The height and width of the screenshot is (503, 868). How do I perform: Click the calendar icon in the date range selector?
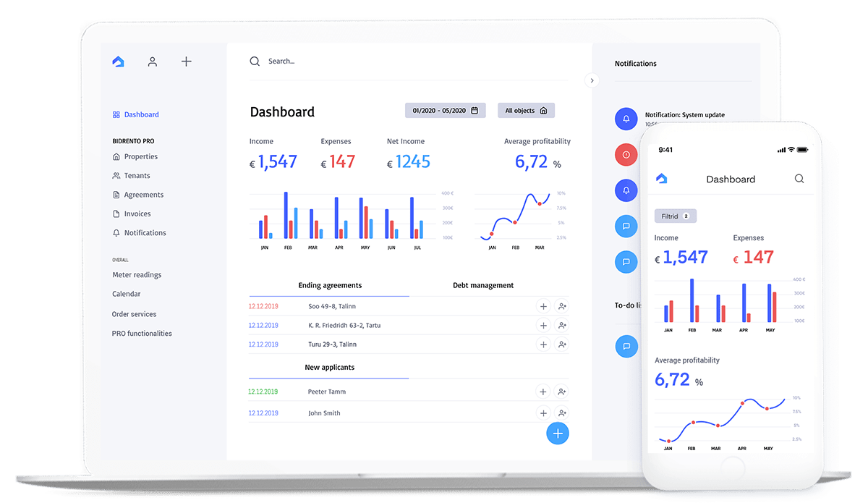474,110
